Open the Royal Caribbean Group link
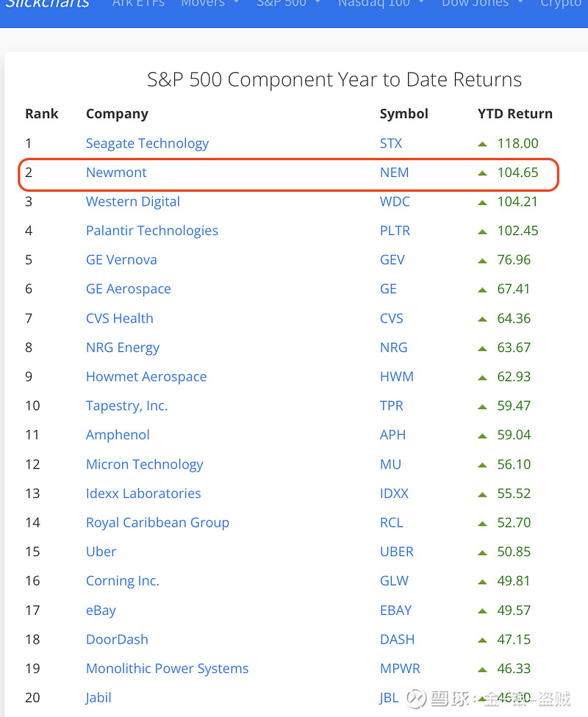The width and height of the screenshot is (588, 717). (157, 522)
